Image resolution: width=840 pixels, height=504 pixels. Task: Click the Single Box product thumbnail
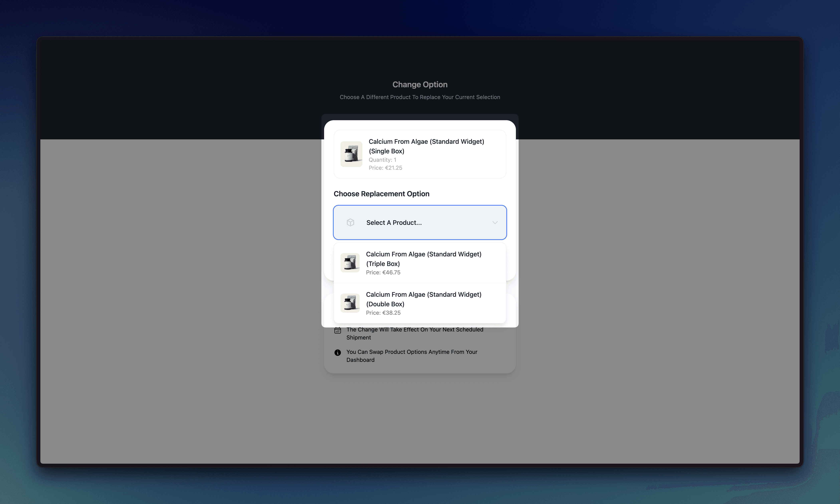[351, 154]
